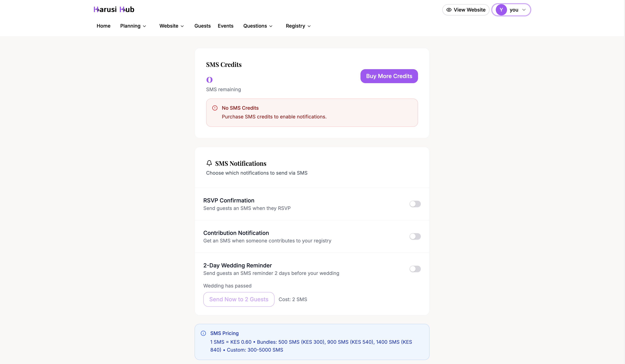The width and height of the screenshot is (625, 364).
Task: Click Send Now to 2 Guests
Action: click(x=239, y=299)
